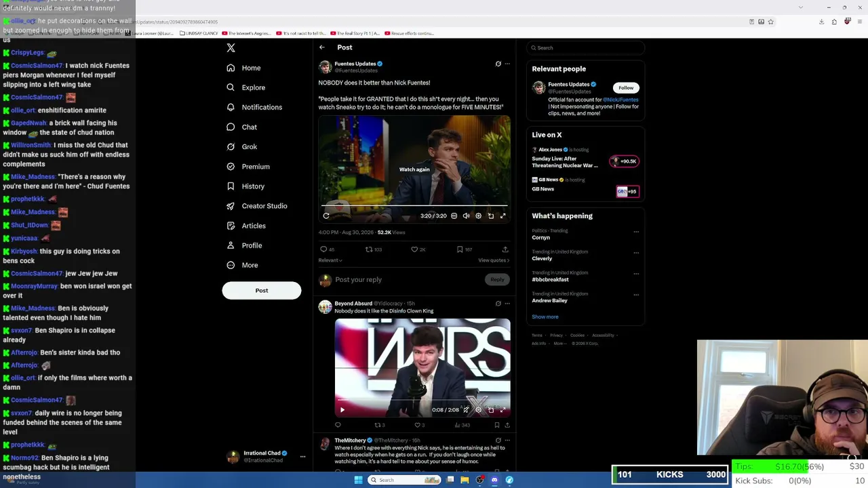Open the History icon in sidebar

231,186
